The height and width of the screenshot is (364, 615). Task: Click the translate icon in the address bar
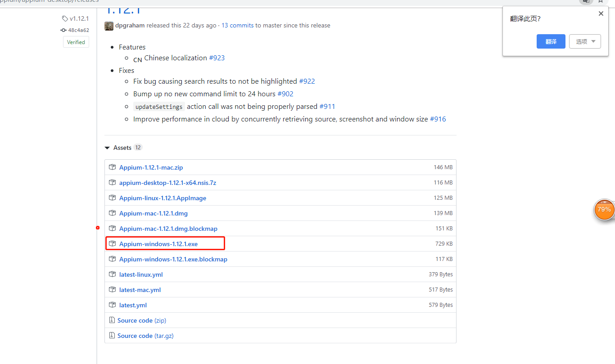coord(586,1)
